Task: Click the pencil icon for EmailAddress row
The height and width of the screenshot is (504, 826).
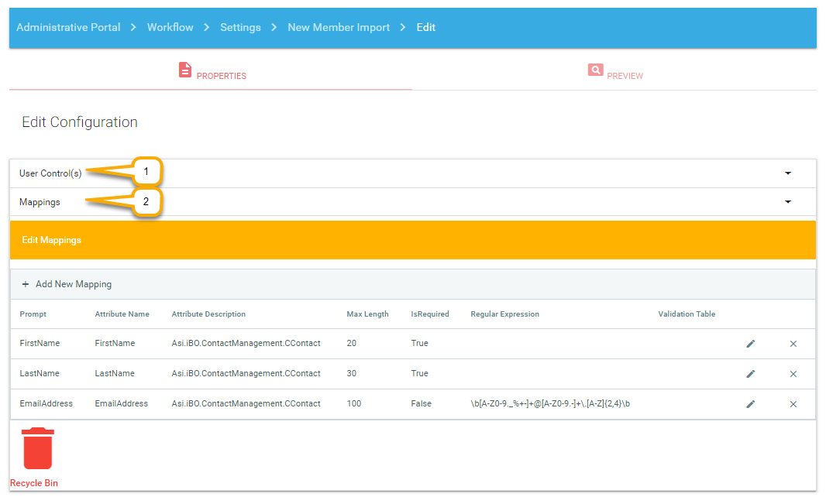Action: 750,404
